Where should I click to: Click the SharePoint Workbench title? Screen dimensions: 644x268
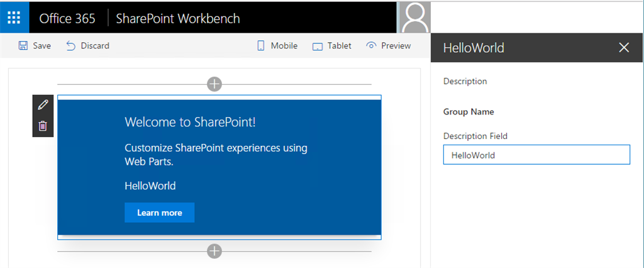pyautogui.click(x=178, y=18)
